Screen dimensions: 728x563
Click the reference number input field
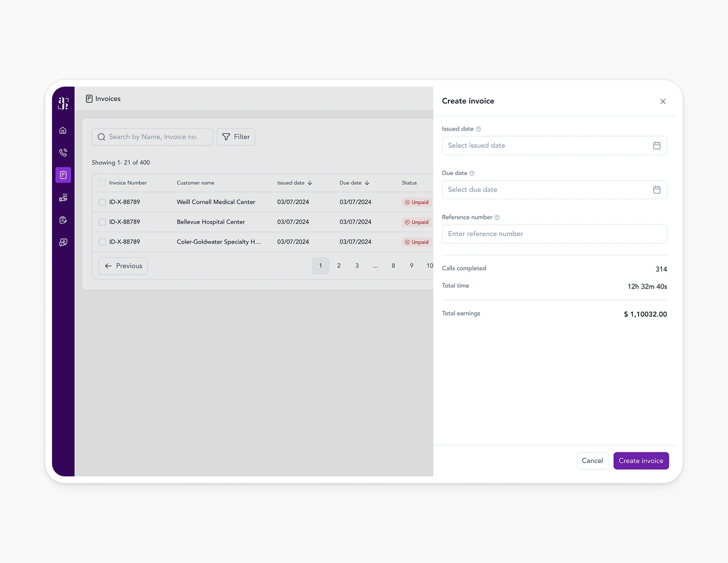[554, 234]
